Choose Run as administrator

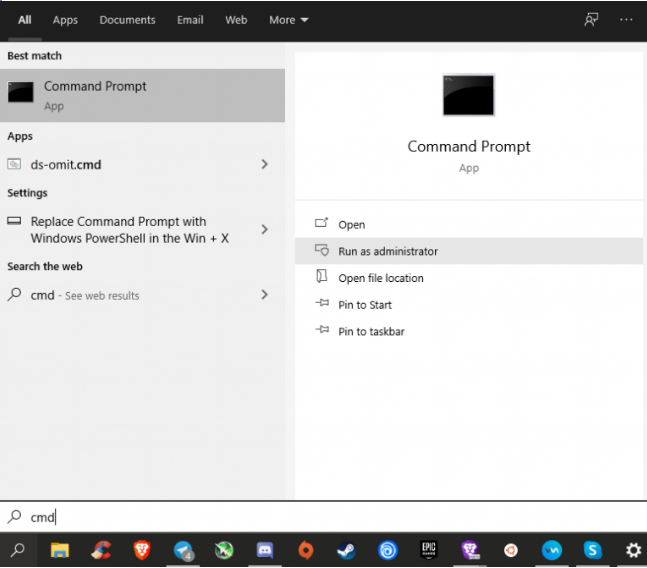[469, 251]
